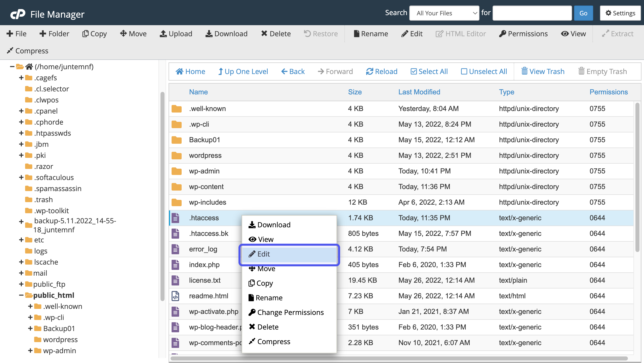Viewport: 644px width, 363px height.
Task: Click the file list vertical scrollbar
Action: (637, 177)
